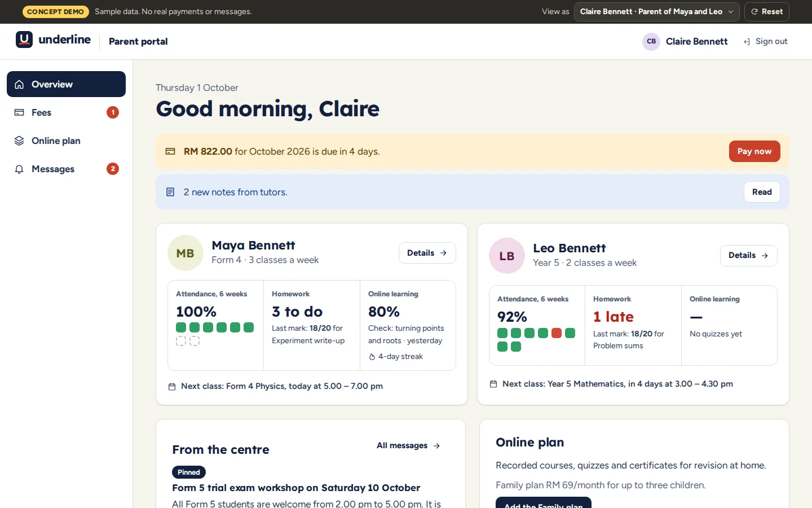The image size is (812, 508).
Task: Click the sign out door icon
Action: click(x=747, y=42)
